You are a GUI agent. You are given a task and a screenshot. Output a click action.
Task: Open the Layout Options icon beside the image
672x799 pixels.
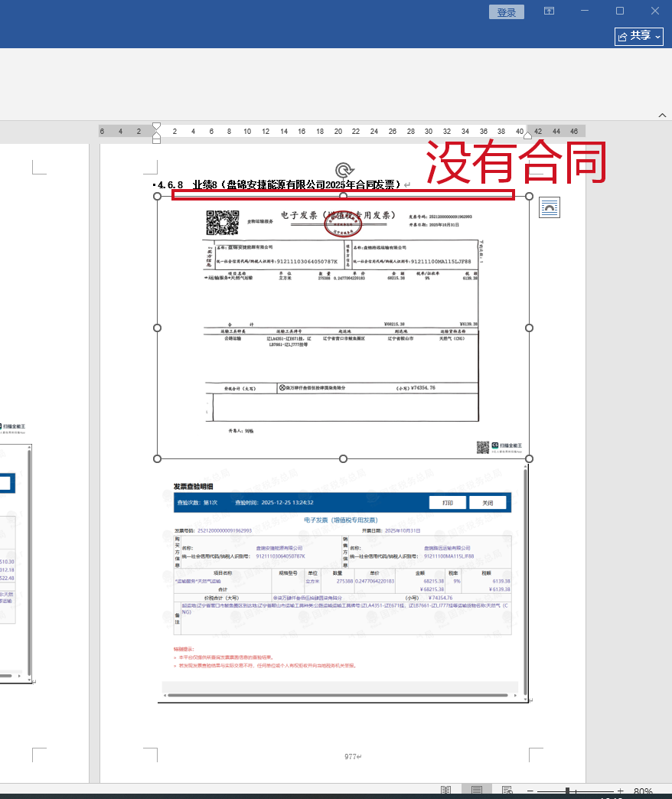coord(550,207)
